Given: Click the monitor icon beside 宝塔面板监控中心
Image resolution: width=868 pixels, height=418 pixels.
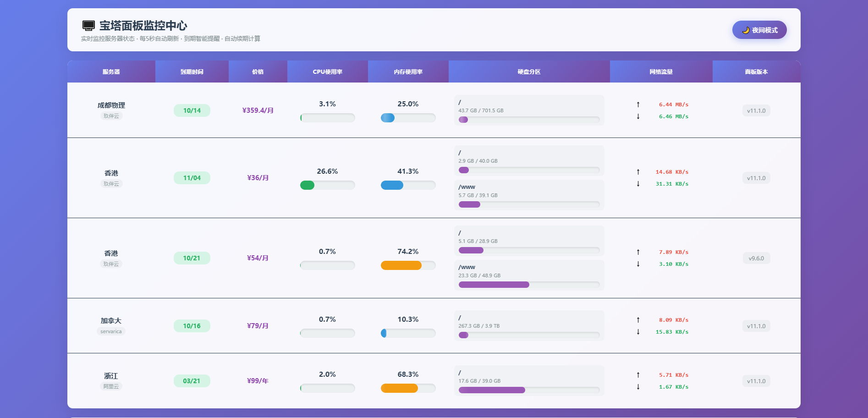Looking at the screenshot, I should pyautogui.click(x=88, y=26).
